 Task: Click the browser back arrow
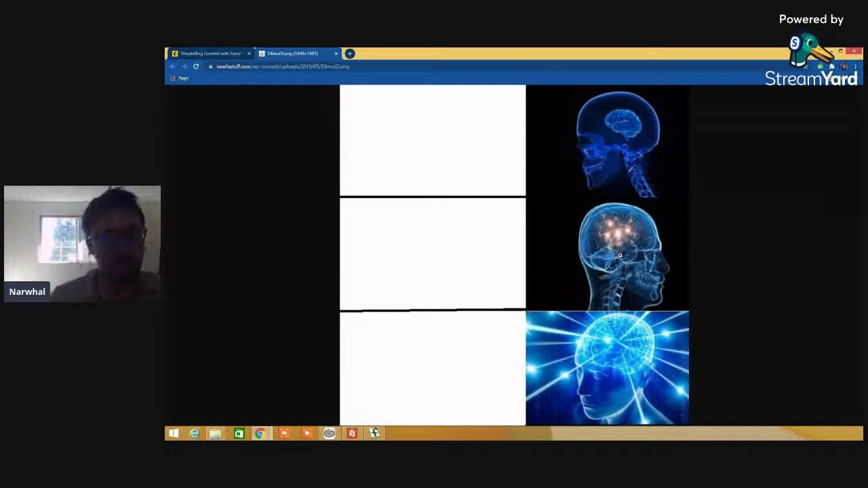click(173, 66)
